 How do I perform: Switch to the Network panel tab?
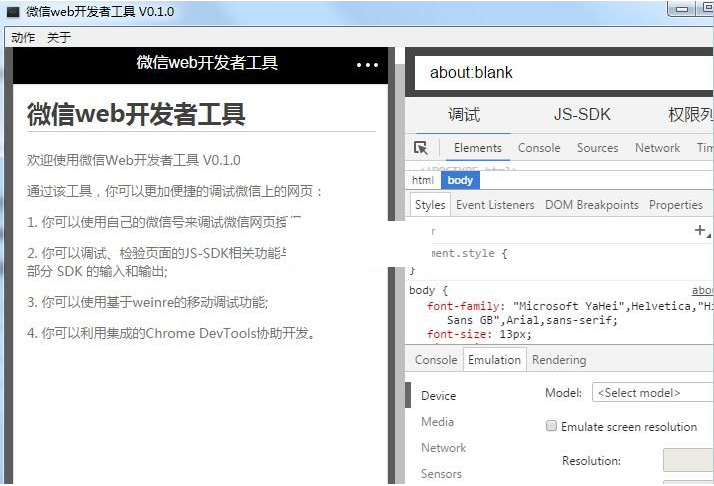(x=657, y=148)
